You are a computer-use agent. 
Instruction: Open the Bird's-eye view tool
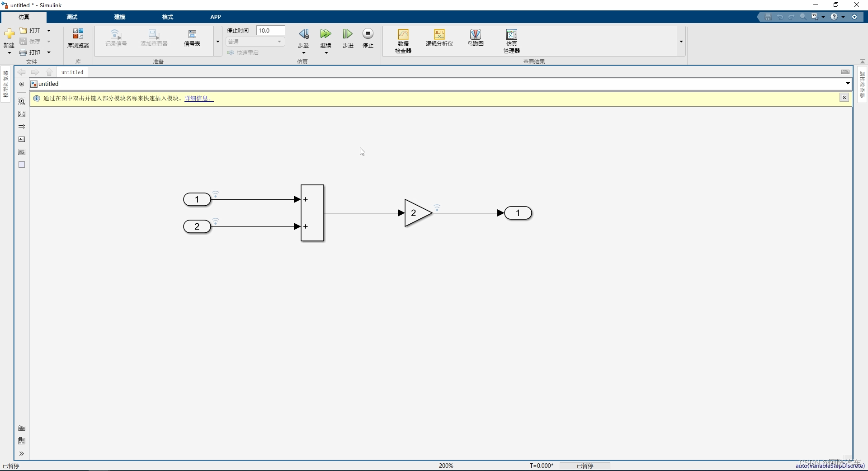tap(475, 38)
